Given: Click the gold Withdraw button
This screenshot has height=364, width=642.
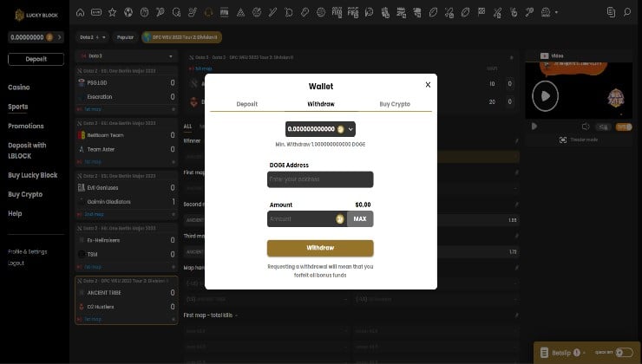Looking at the screenshot, I should (320, 248).
